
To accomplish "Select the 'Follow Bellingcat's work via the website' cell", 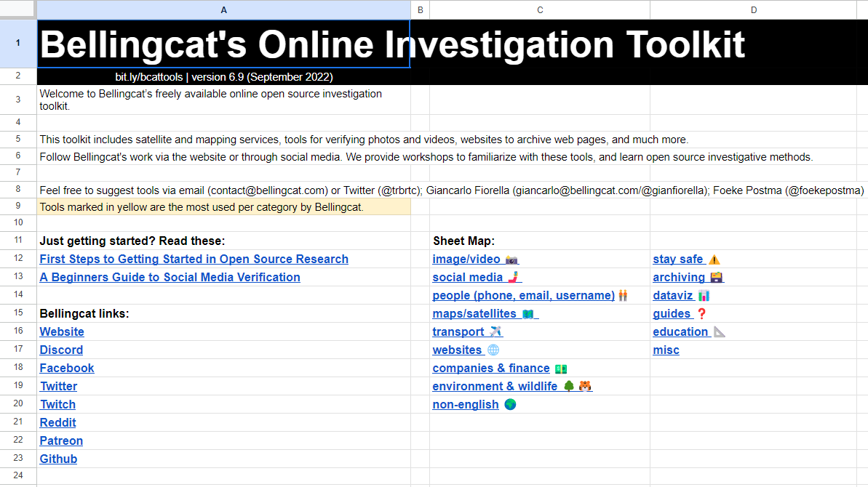I will tap(223, 156).
